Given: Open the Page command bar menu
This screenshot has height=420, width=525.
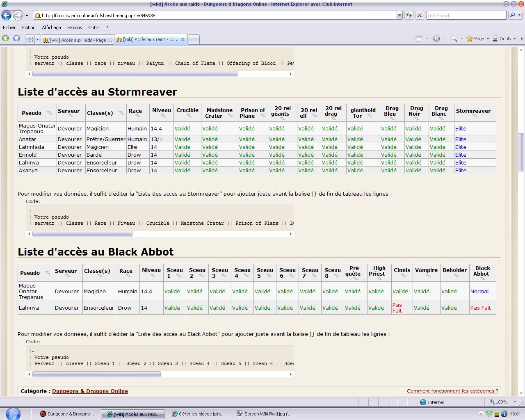Looking at the screenshot, I should [477, 39].
